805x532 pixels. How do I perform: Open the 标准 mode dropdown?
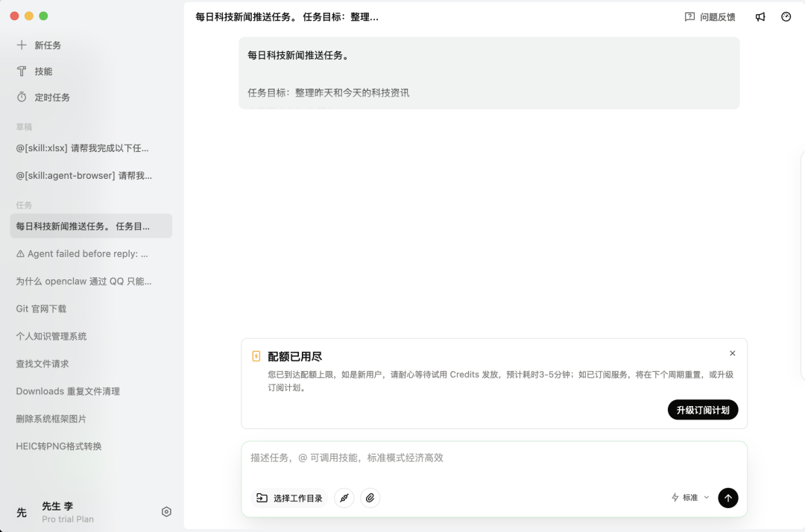tap(690, 498)
